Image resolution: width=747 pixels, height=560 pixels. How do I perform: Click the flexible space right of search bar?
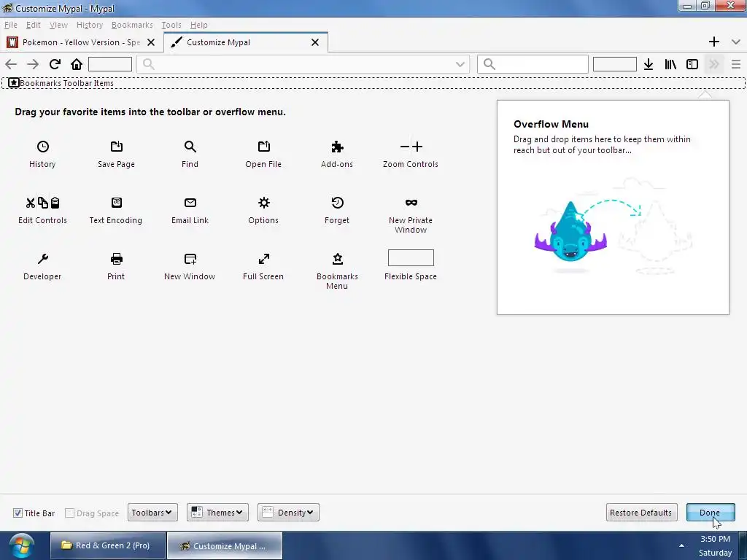pos(614,64)
